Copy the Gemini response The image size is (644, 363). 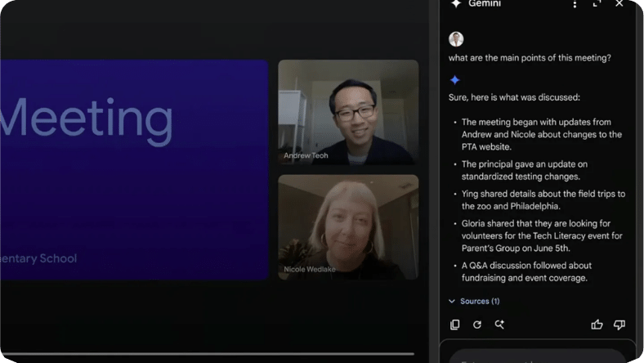(454, 325)
